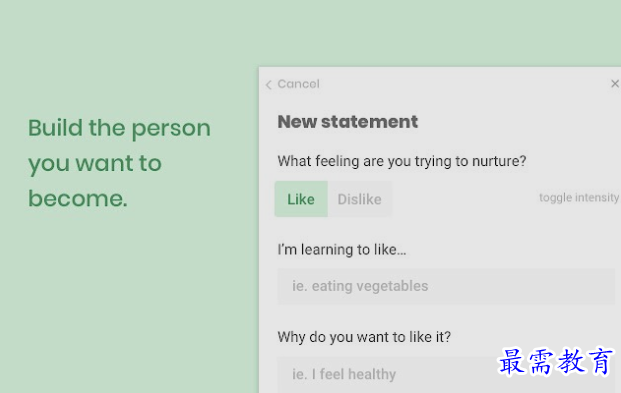Click the 'Build the person' headline line

point(119,128)
